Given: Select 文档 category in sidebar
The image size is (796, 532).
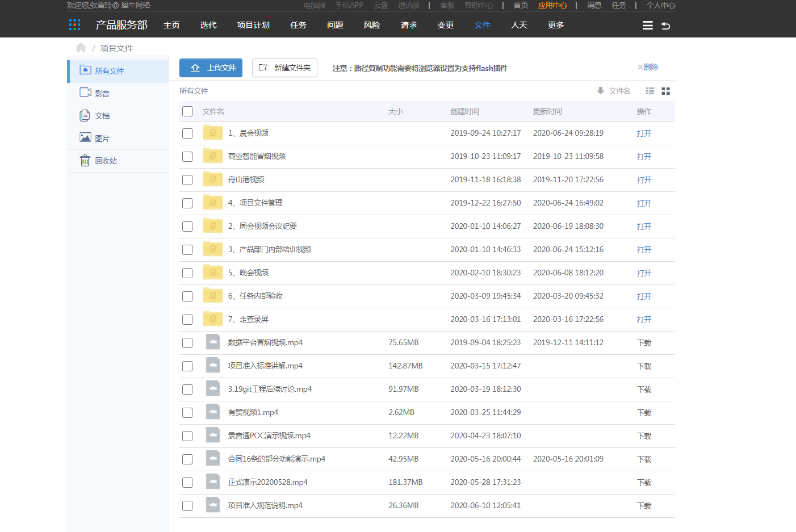Looking at the screenshot, I should [118, 116].
